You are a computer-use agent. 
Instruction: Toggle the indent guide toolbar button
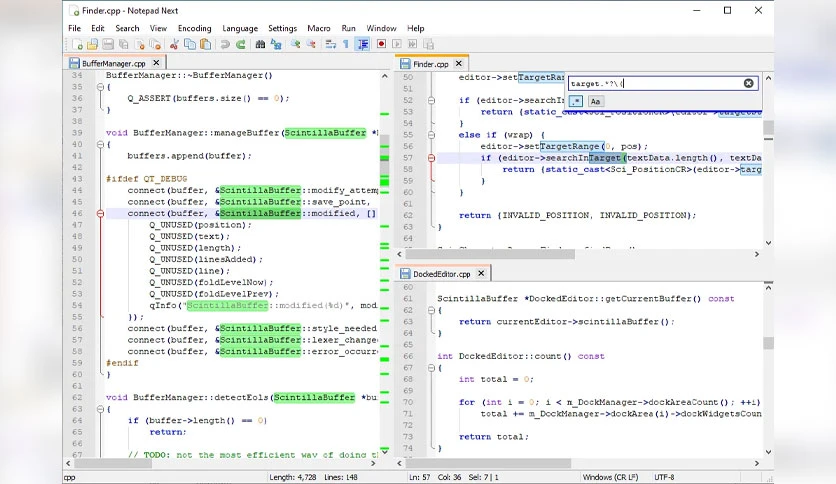(363, 44)
